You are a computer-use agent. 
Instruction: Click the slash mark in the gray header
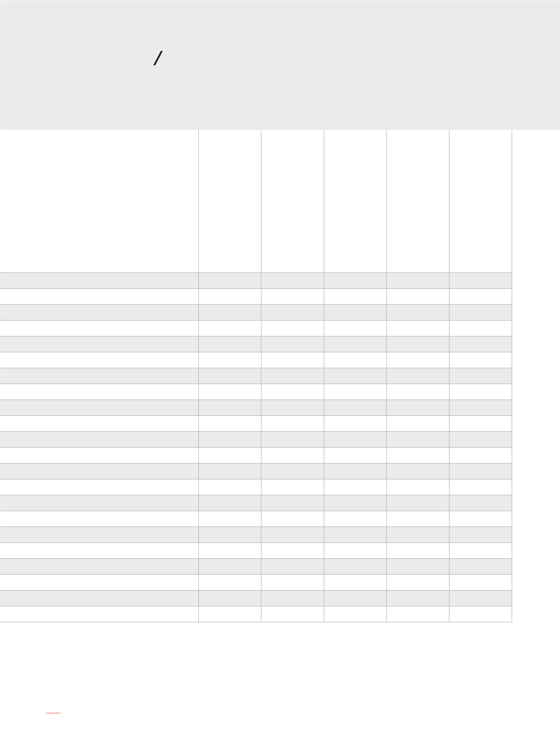pos(158,59)
